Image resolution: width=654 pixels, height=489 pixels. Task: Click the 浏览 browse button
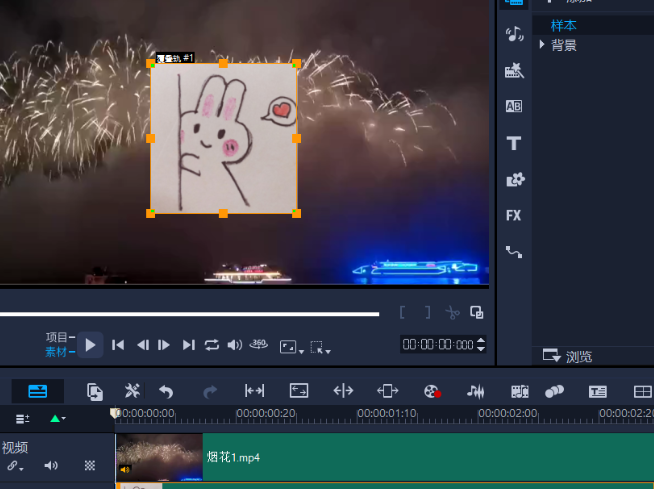click(567, 356)
